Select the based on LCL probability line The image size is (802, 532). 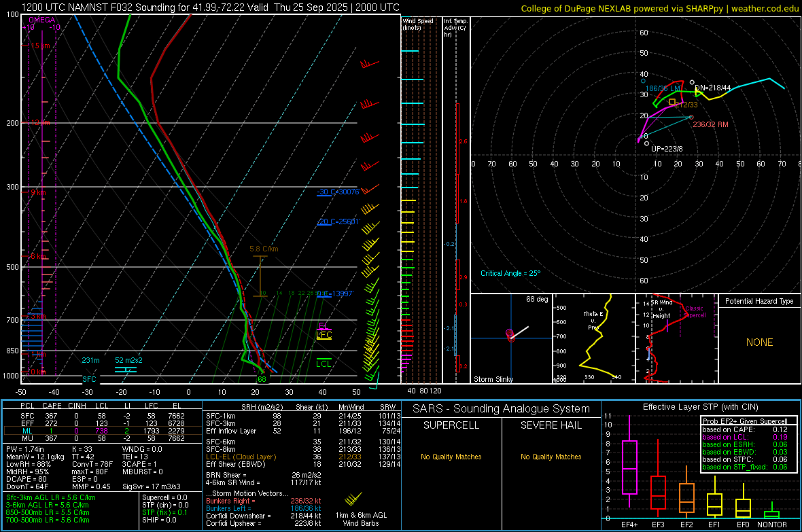click(744, 438)
